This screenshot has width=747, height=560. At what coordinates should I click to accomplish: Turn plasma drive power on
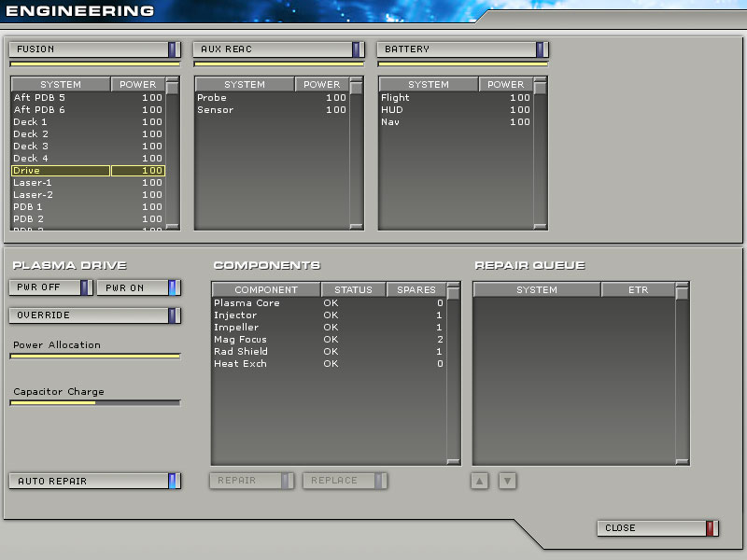click(x=139, y=287)
